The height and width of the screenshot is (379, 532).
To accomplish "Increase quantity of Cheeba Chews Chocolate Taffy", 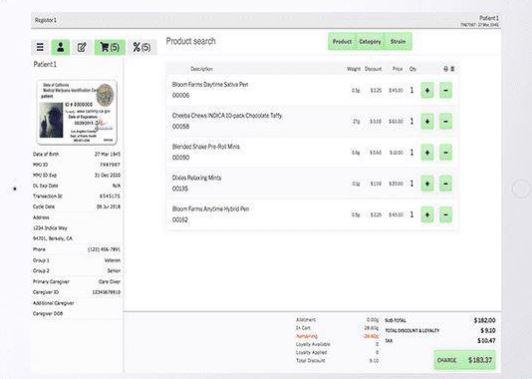I will [x=427, y=121].
